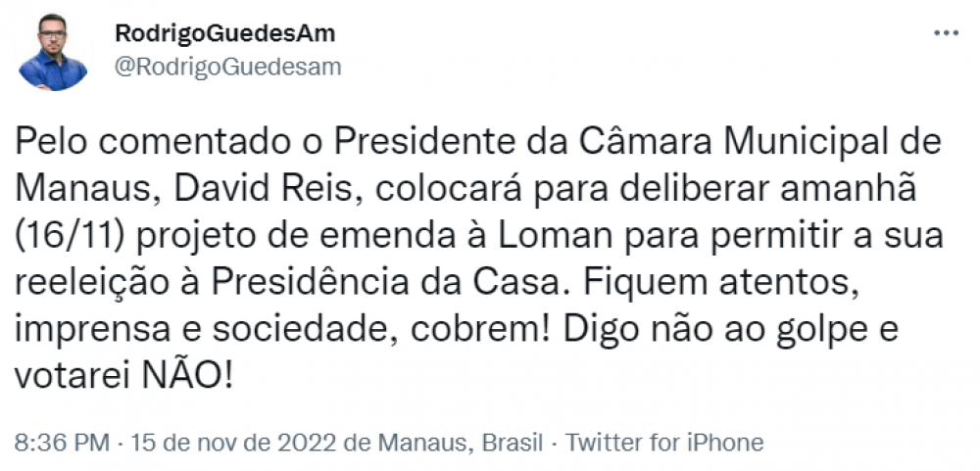Open the Manaus, Brasil location link
980x471 pixels.
(x=462, y=443)
